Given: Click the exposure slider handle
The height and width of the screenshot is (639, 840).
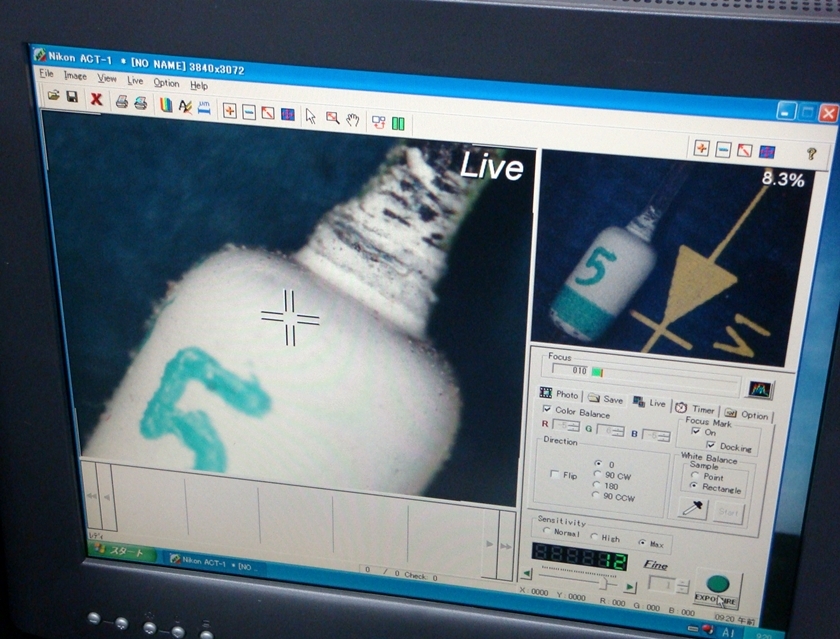Looking at the screenshot, I should pyautogui.click(x=605, y=582).
